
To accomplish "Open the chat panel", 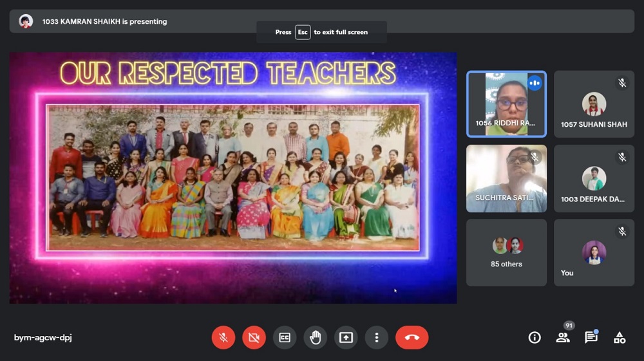I will click(591, 337).
